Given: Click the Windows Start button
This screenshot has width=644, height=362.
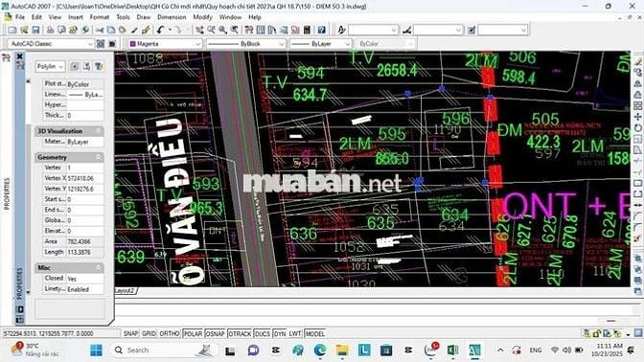Looking at the screenshot, I should click(97, 351).
